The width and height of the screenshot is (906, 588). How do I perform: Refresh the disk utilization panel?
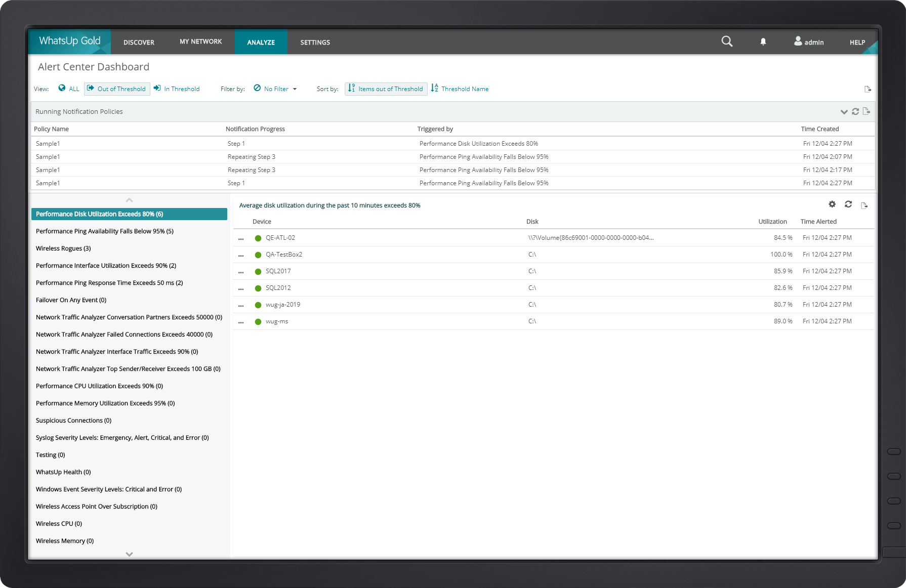pos(849,204)
